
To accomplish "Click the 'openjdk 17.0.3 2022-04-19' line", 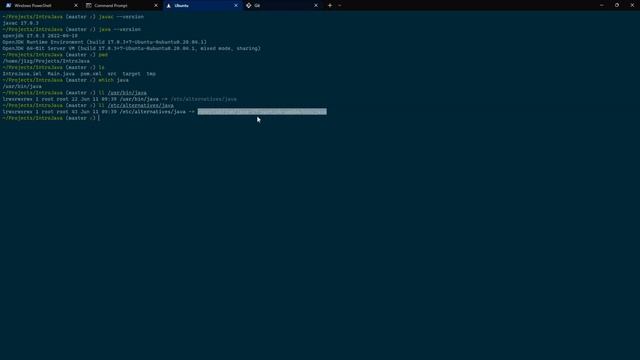I will point(40,36).
